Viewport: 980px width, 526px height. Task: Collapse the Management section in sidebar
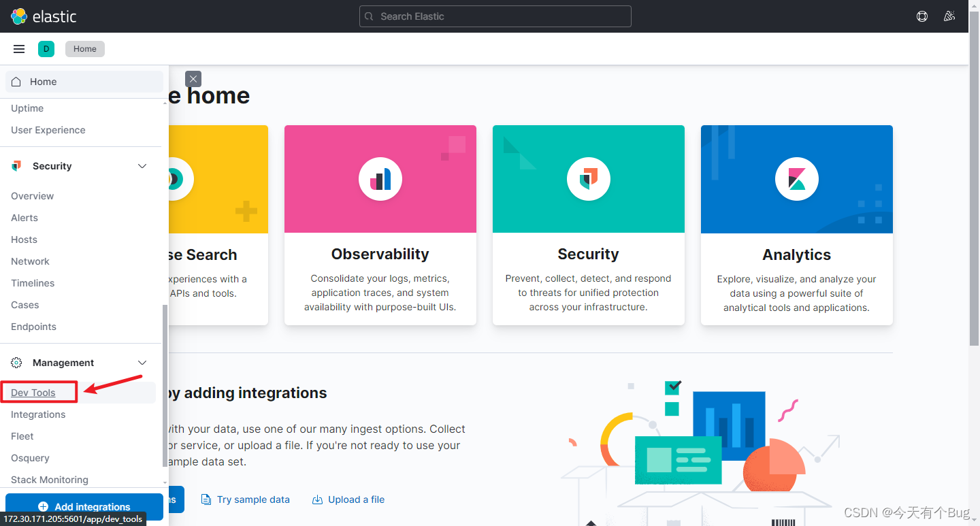tap(142, 362)
